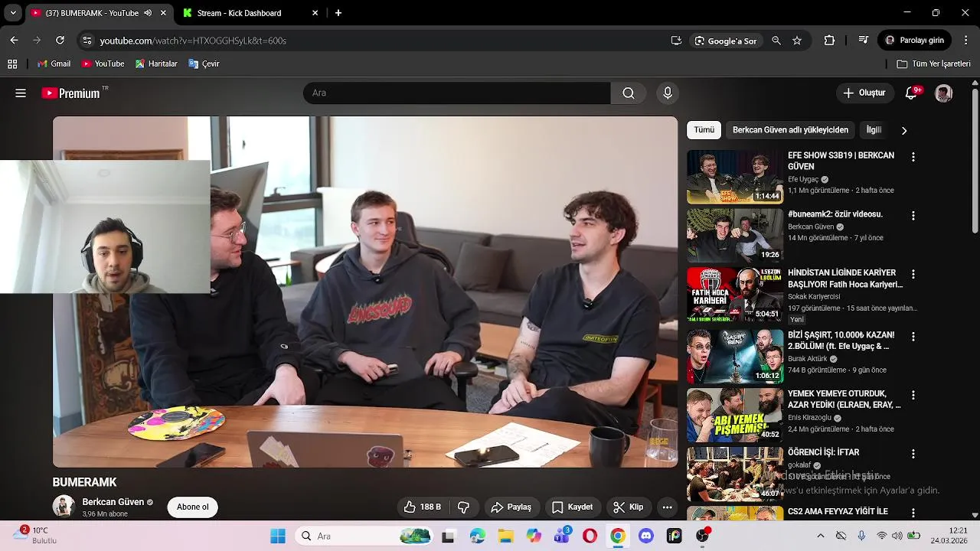Show hidden system tray icons chevron
Viewport: 980px width, 551px height.
pyautogui.click(x=820, y=536)
